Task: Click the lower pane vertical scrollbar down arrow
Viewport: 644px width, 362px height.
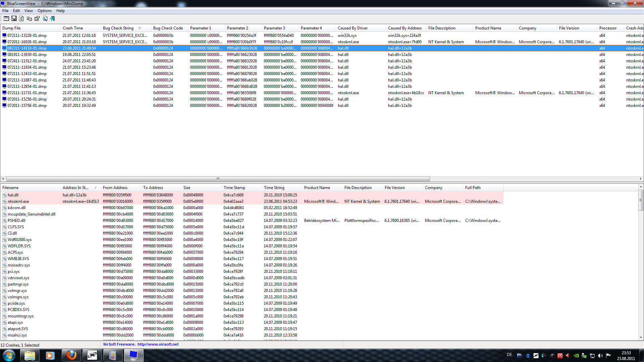Action: pos(641,338)
